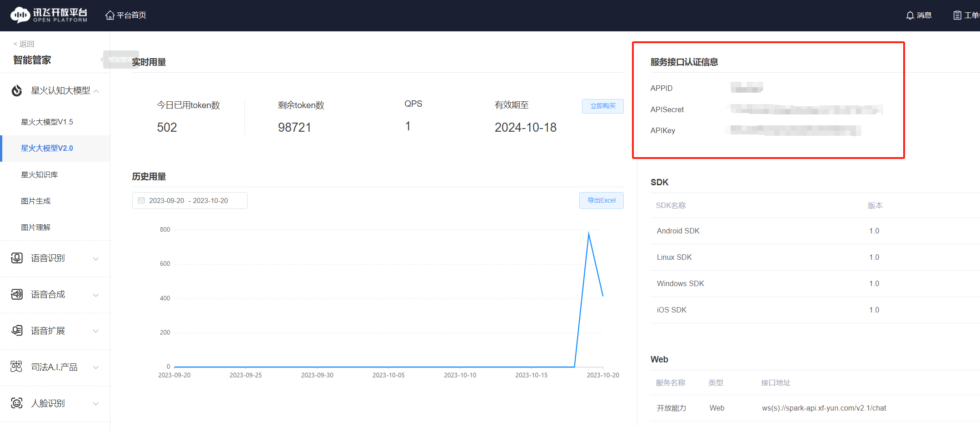Click the 导出Excel button
Screen dimensions: 980x431
(601, 200)
